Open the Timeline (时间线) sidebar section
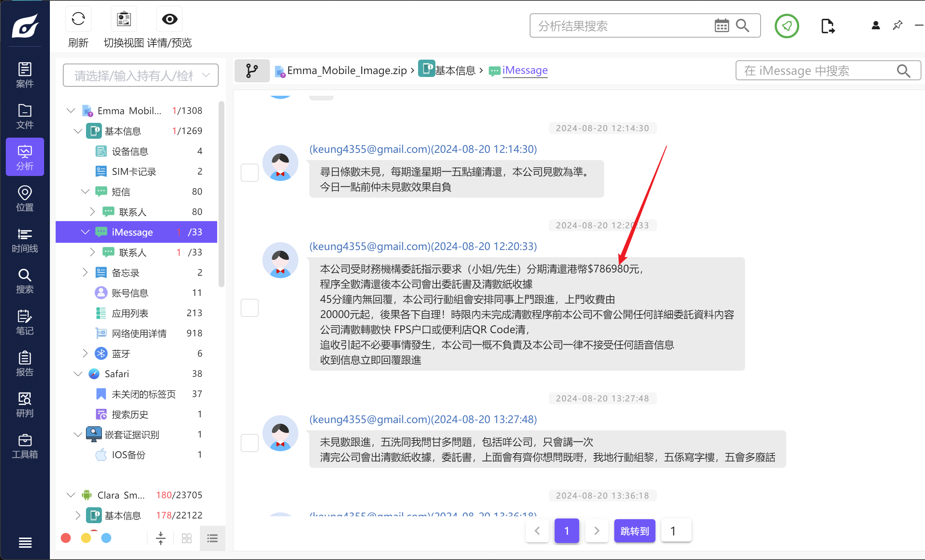The height and width of the screenshot is (560, 925). 25,240
